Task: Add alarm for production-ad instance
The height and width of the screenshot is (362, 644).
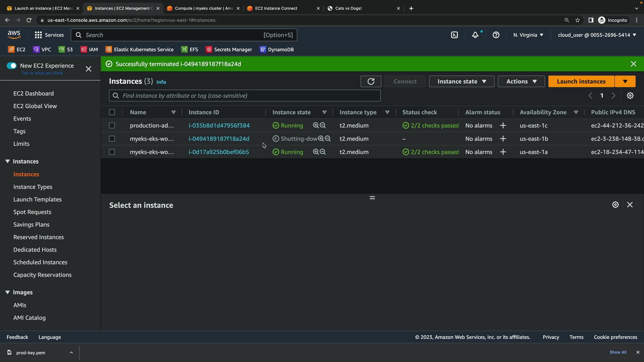Action: coord(503,125)
